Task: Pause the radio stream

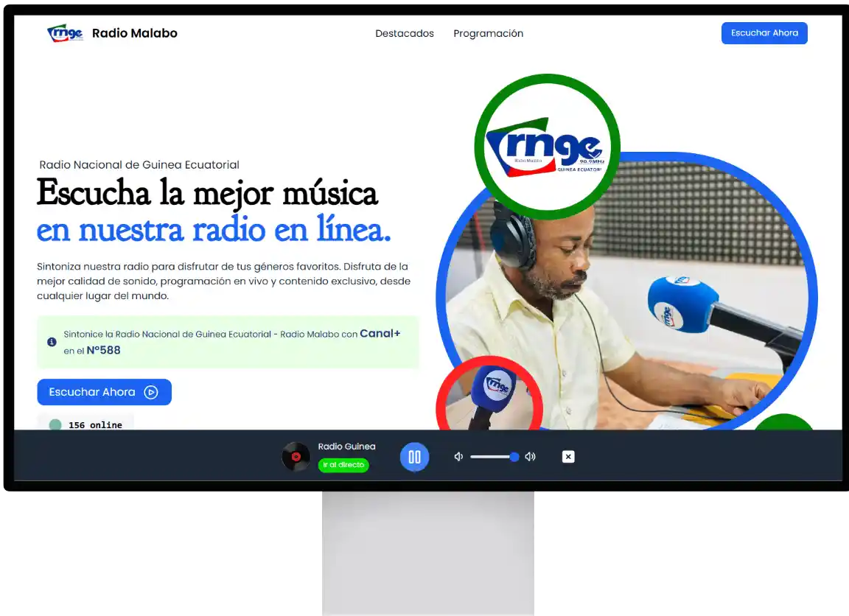Action: click(414, 457)
